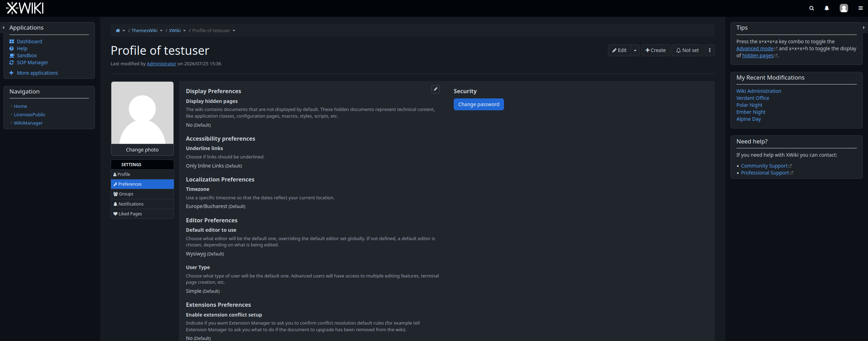
Task: Open Wiki Administration recent modification
Action: pyautogui.click(x=759, y=91)
